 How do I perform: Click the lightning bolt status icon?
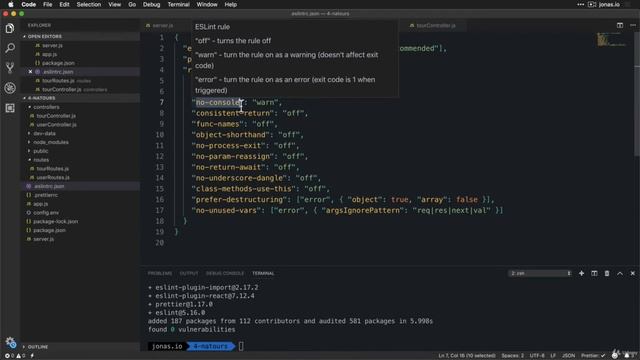point(32,356)
